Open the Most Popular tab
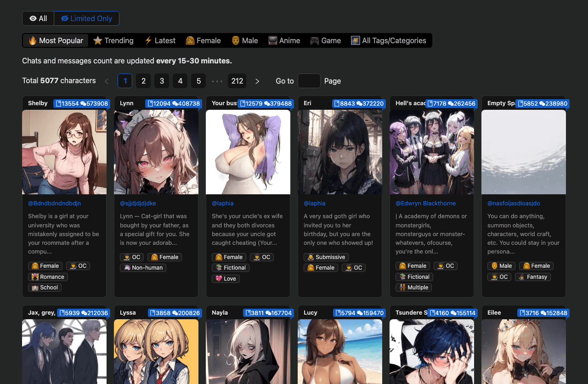Image resolution: width=588 pixels, height=384 pixels. click(56, 40)
